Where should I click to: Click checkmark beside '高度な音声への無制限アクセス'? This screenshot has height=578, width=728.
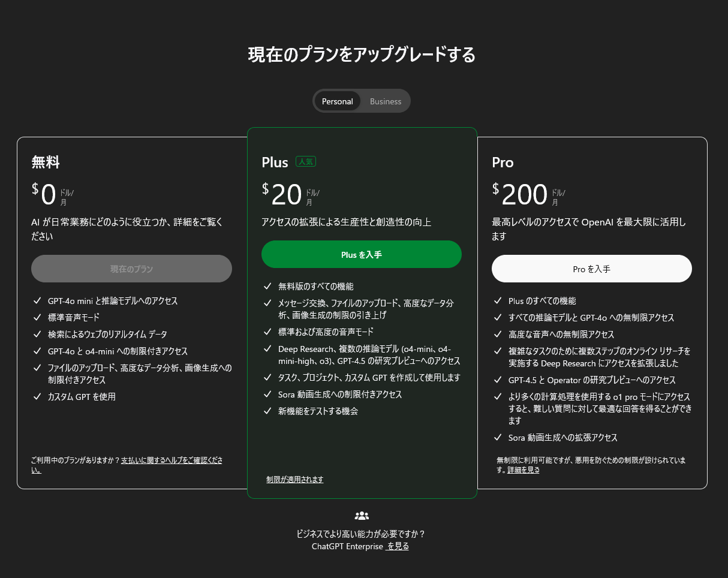[x=498, y=335]
